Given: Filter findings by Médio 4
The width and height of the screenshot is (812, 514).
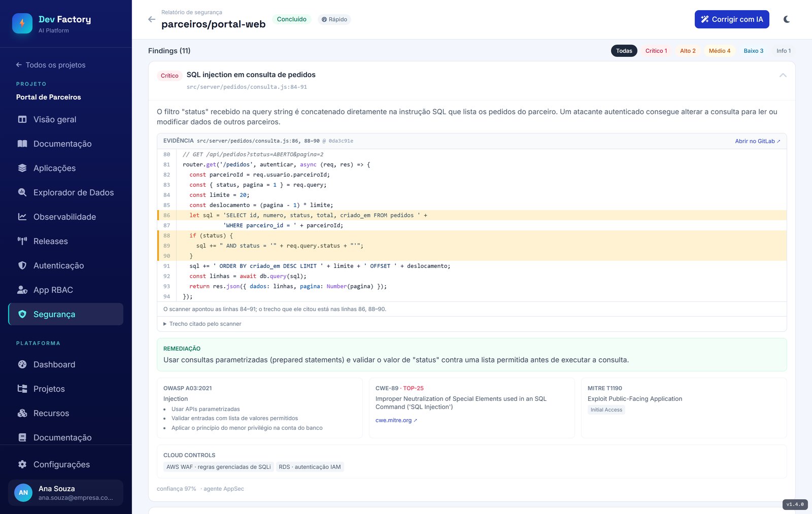Looking at the screenshot, I should (720, 51).
